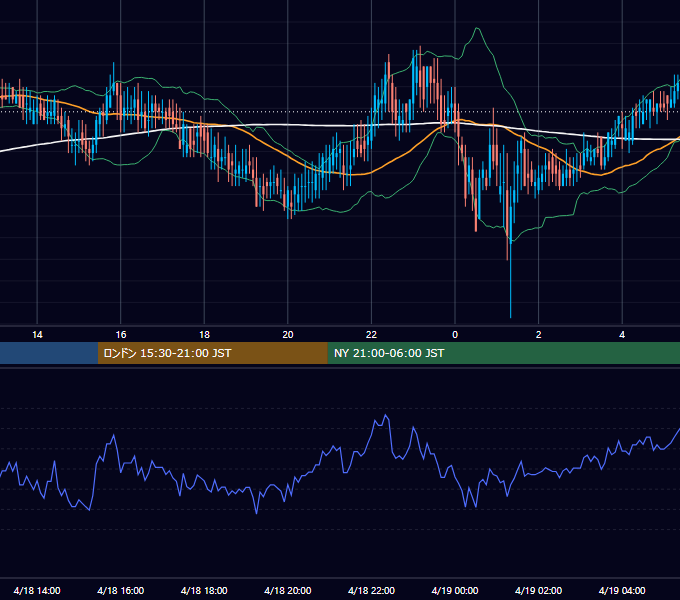Click the 4/19 04:00 date label

point(622,590)
